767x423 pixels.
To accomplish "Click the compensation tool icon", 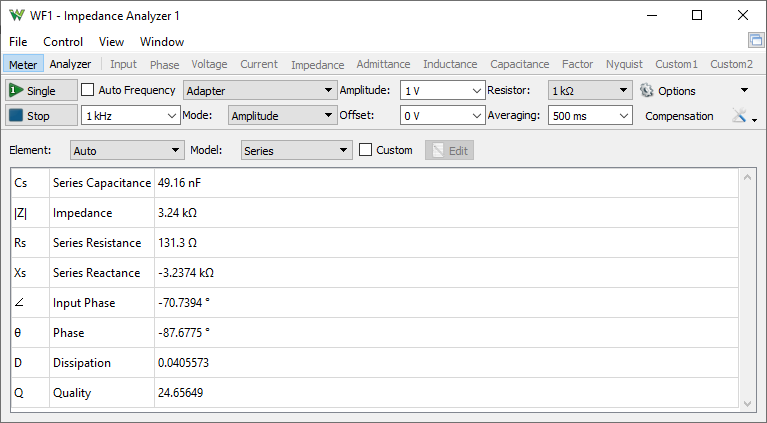I will pos(739,116).
